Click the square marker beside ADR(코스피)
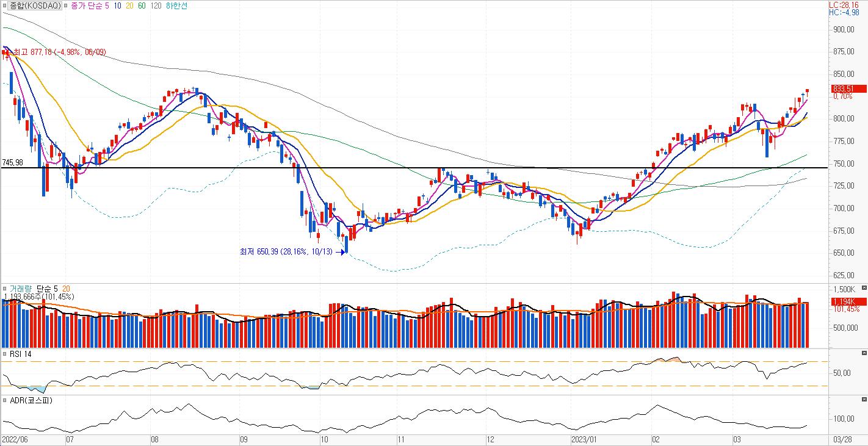 coord(5,401)
